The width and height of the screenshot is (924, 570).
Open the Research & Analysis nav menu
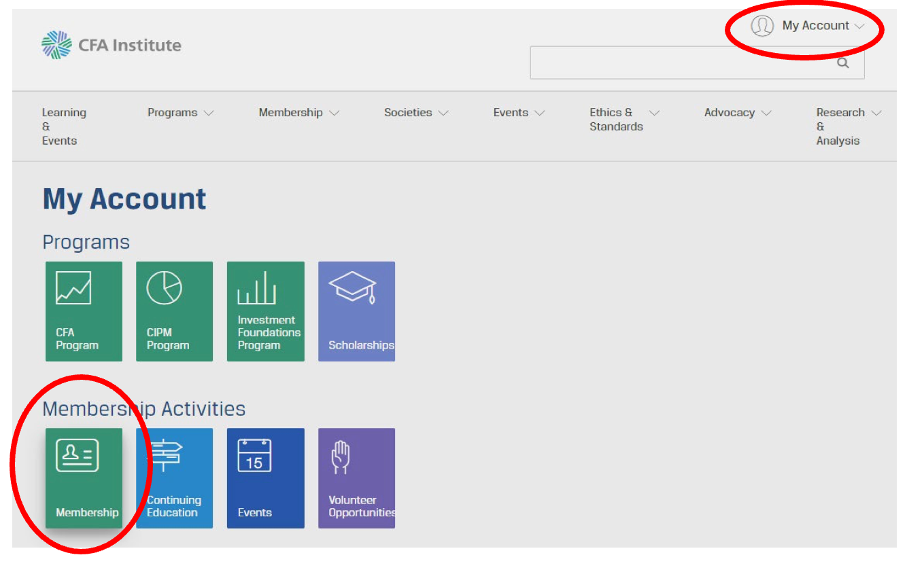(x=840, y=126)
